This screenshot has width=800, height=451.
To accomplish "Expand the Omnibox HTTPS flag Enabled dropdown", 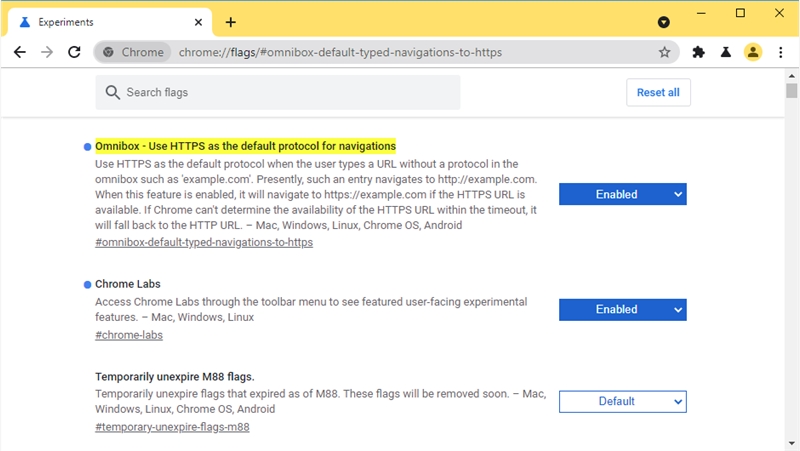I will pos(622,194).
